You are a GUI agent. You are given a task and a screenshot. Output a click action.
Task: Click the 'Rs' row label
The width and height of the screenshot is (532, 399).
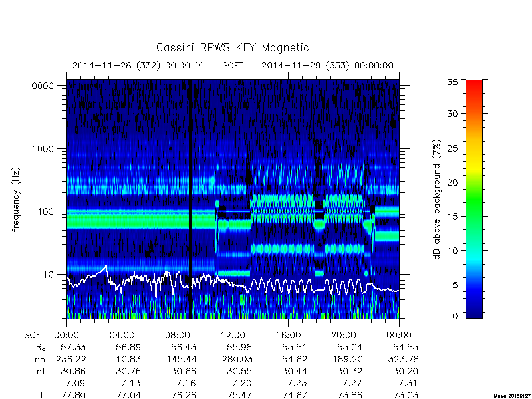pyautogui.click(x=40, y=348)
